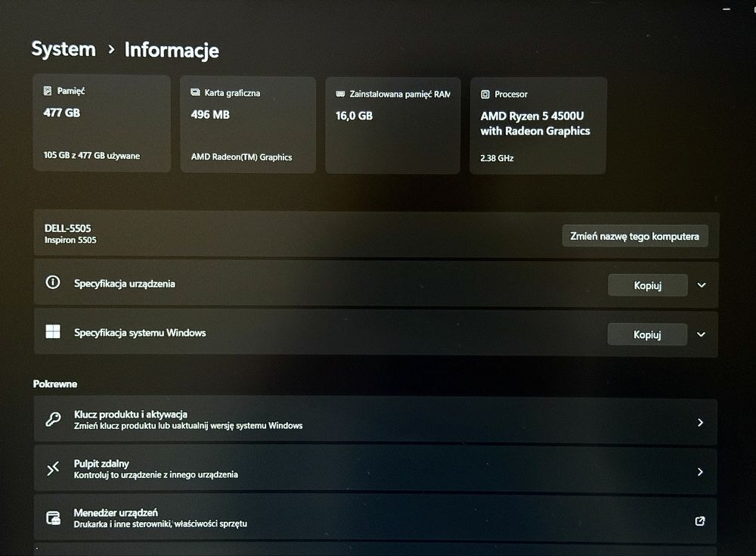The height and width of the screenshot is (556, 756).
Task: Click the arrow on Klucz produktu row
Action: tap(701, 423)
